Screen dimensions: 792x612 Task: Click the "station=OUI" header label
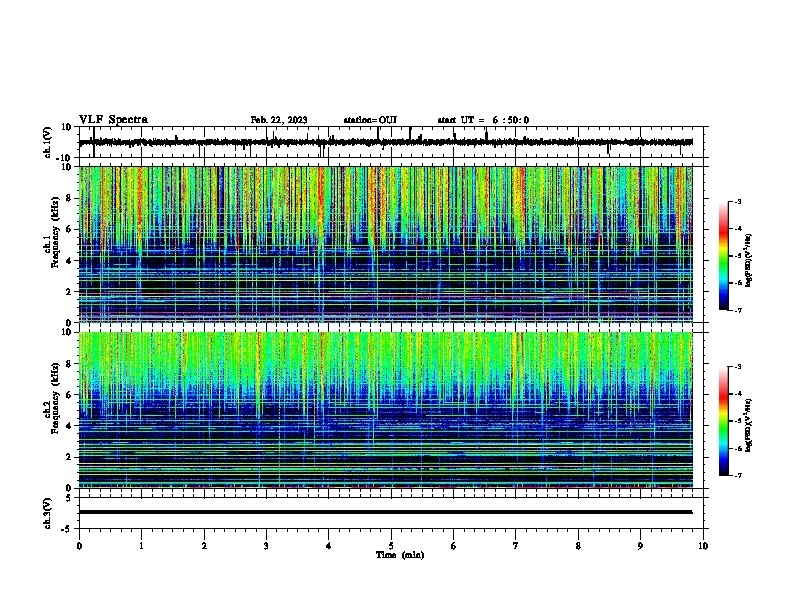pyautogui.click(x=370, y=120)
